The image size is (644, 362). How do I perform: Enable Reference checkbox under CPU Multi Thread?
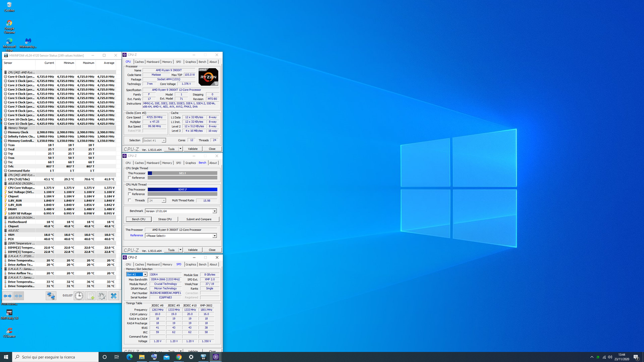[x=129, y=194]
